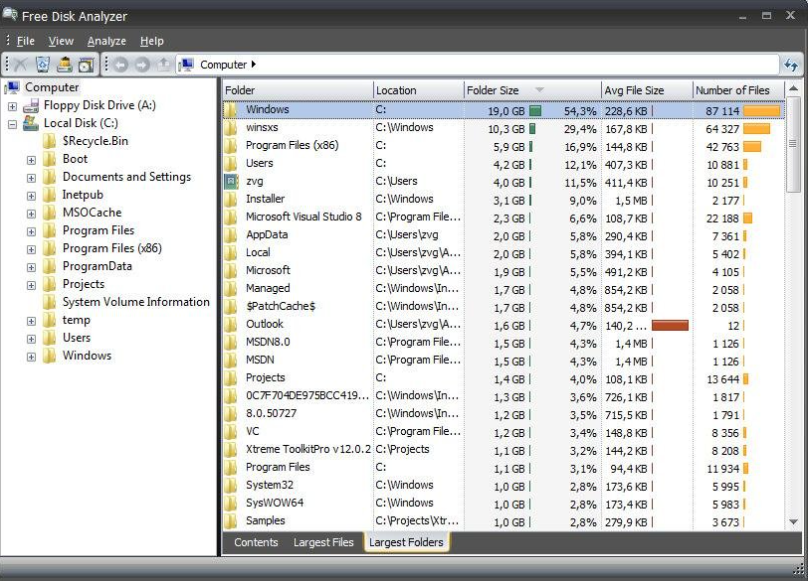Expand the ProgramData tree node
The height and width of the screenshot is (581, 808).
[x=31, y=268]
